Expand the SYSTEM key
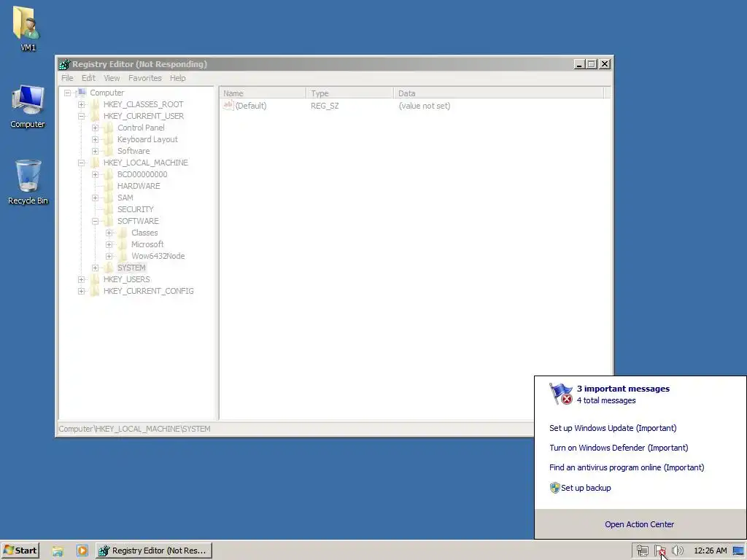The width and height of the screenshot is (747, 560). click(96, 268)
